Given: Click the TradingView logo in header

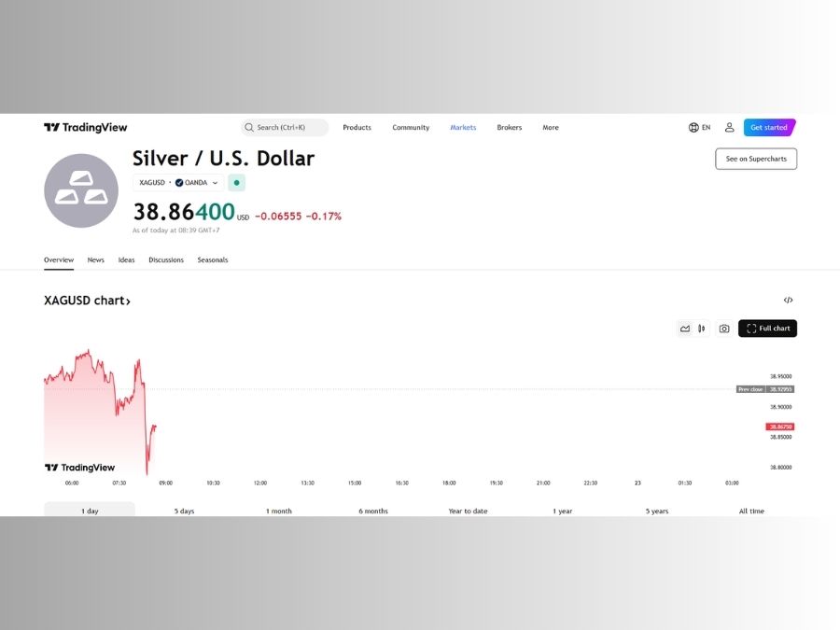Looking at the screenshot, I should 86,128.
